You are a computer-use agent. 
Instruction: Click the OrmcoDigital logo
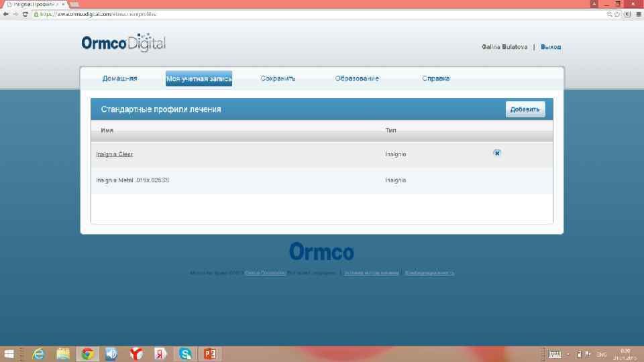pos(123,43)
